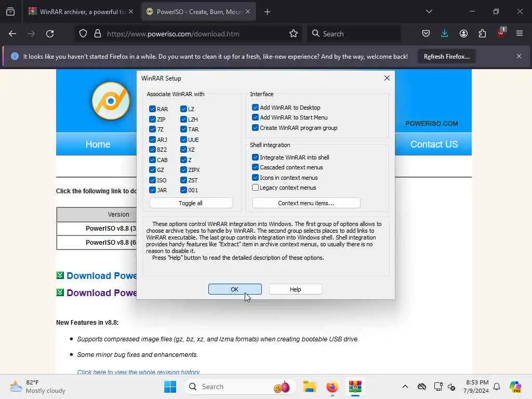Switch to Firefox taskbar icon
The image size is (532, 399).
point(332,387)
